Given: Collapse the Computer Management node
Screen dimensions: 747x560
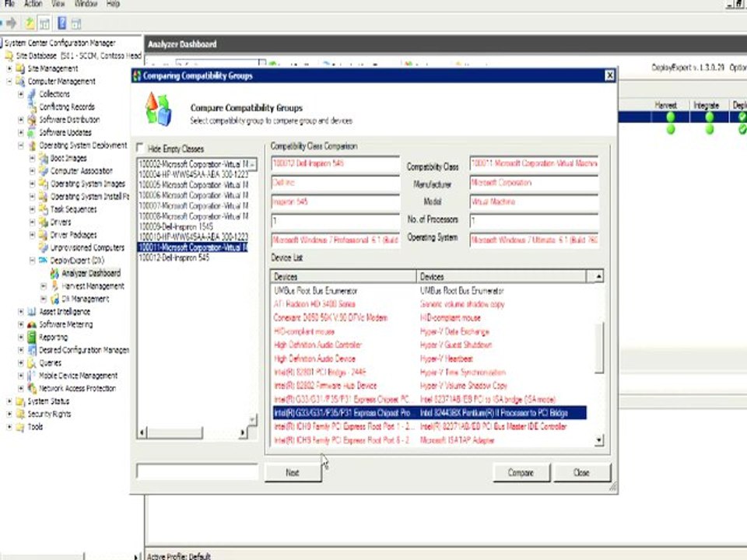Looking at the screenshot, I should pyautogui.click(x=9, y=82).
